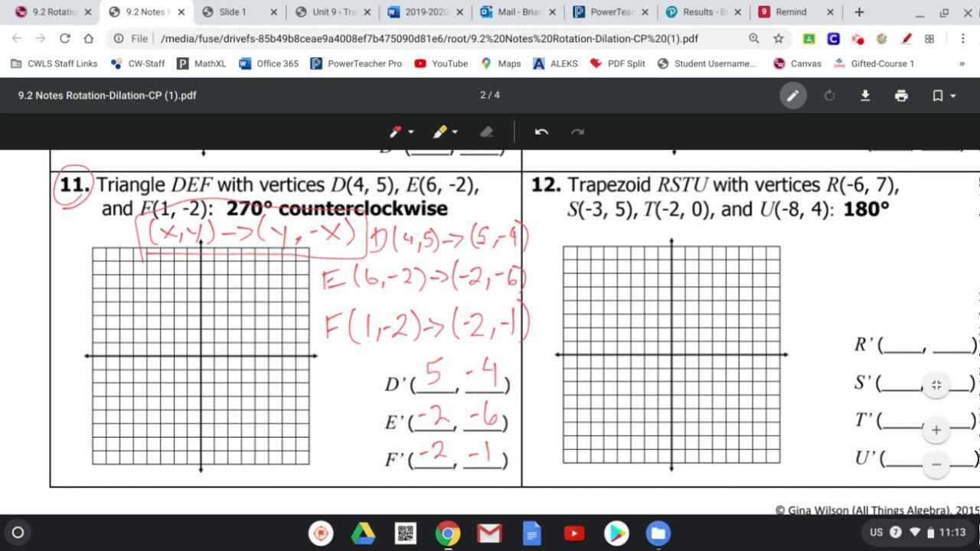Open the ChromeOS launcher button
Image resolution: width=980 pixels, height=551 pixels.
tap(18, 533)
